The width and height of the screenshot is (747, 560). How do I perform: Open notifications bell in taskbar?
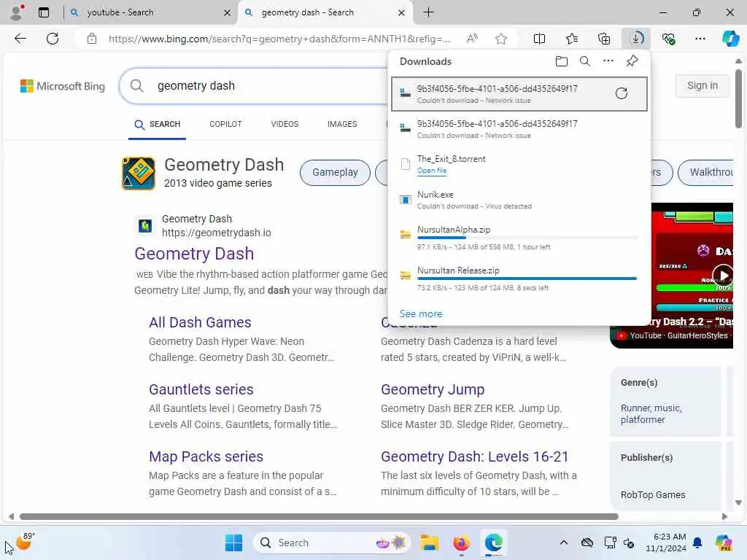[x=697, y=542]
